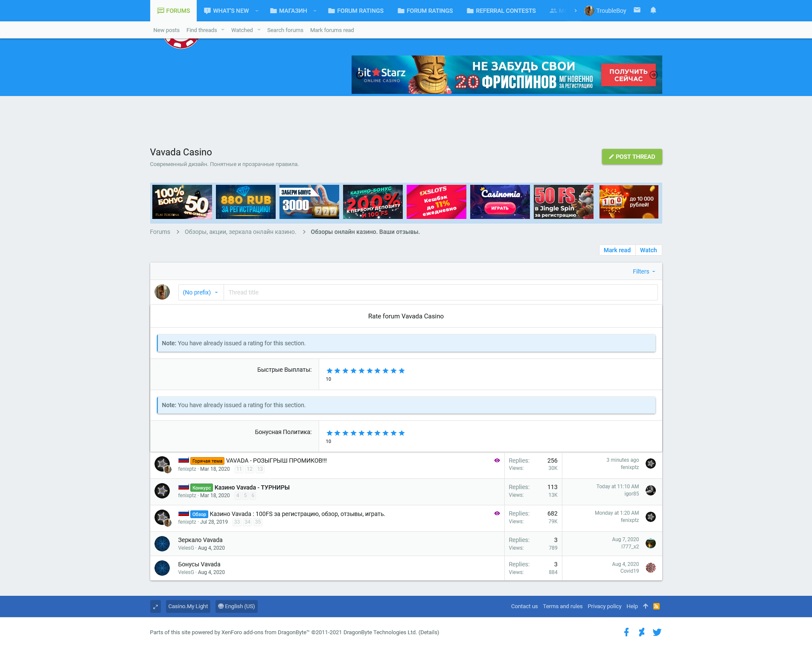812x647 pixels.
Task: Expand the Watched dropdown arrow
Action: 259,30
